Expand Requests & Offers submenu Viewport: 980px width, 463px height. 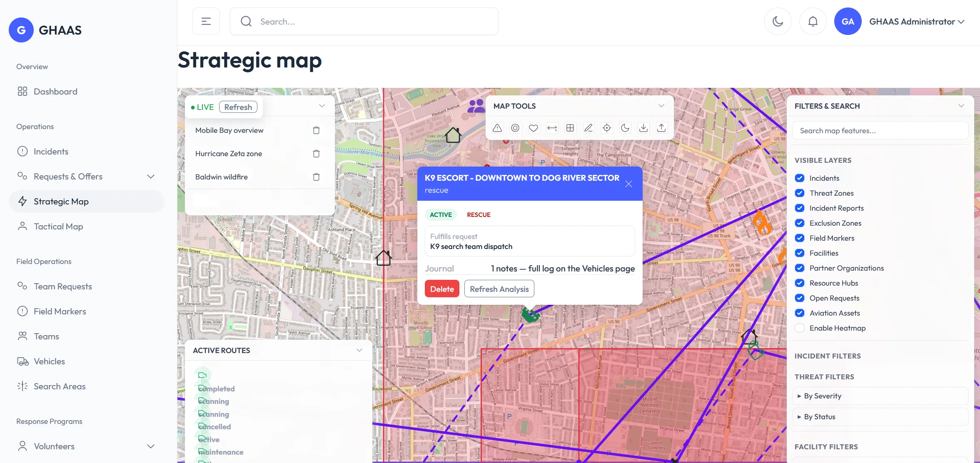point(86,177)
